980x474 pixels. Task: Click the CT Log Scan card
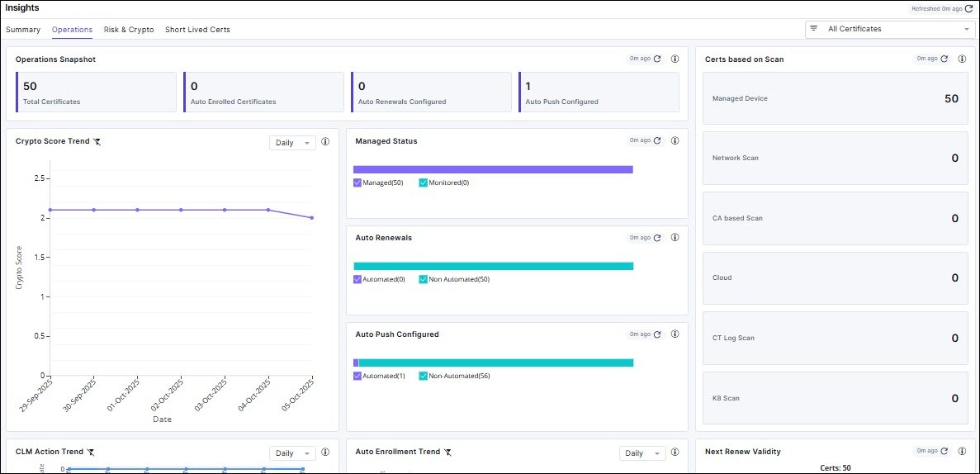click(x=835, y=338)
